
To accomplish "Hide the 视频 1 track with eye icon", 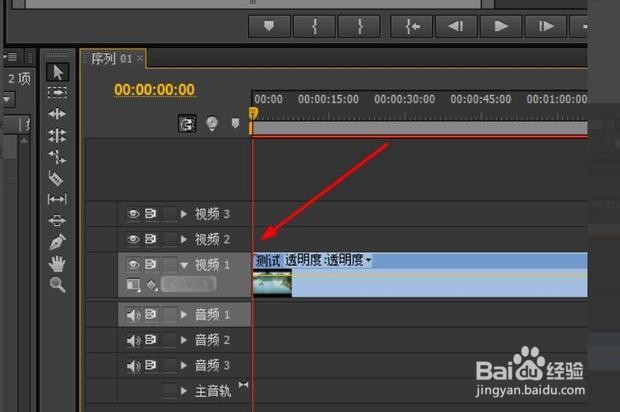I will pyautogui.click(x=133, y=264).
